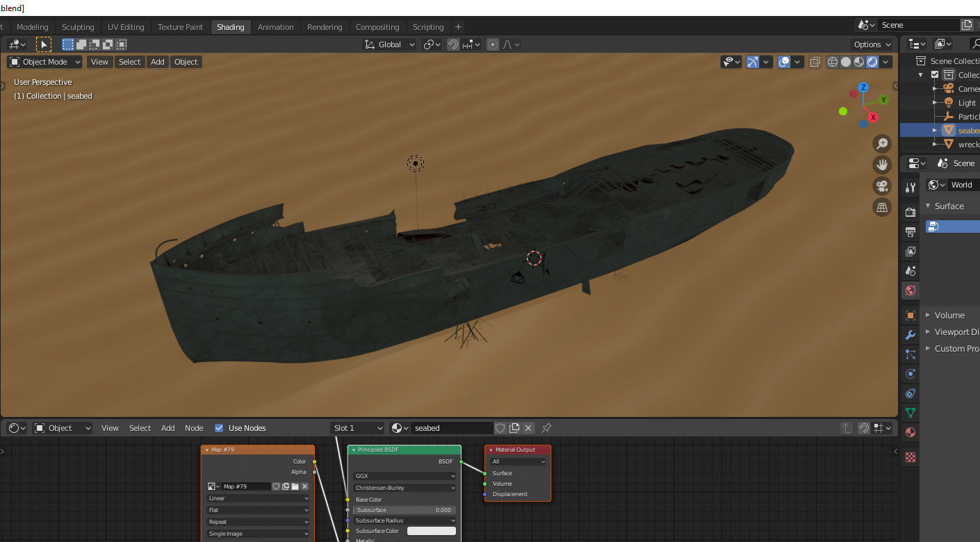Choose the Set New Selection box mode
The image size is (980, 542).
point(68,44)
